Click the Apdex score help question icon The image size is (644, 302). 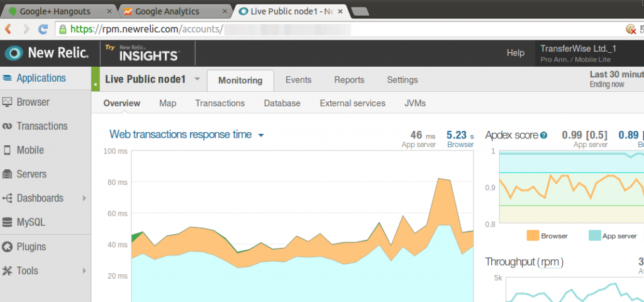coord(544,135)
